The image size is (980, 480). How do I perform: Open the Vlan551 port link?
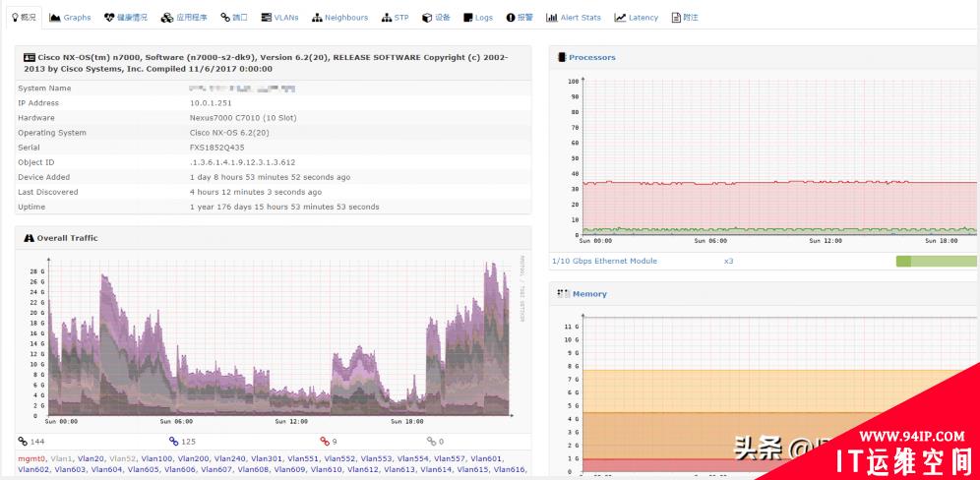[303, 458]
